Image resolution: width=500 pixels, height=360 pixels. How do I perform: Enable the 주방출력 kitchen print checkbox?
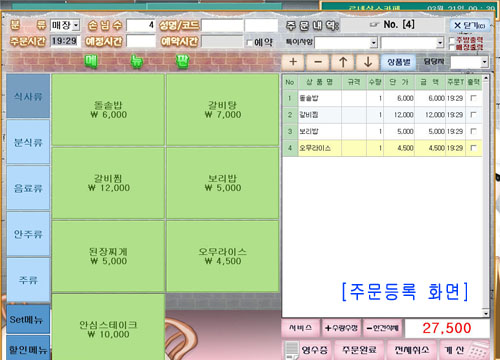coord(452,40)
